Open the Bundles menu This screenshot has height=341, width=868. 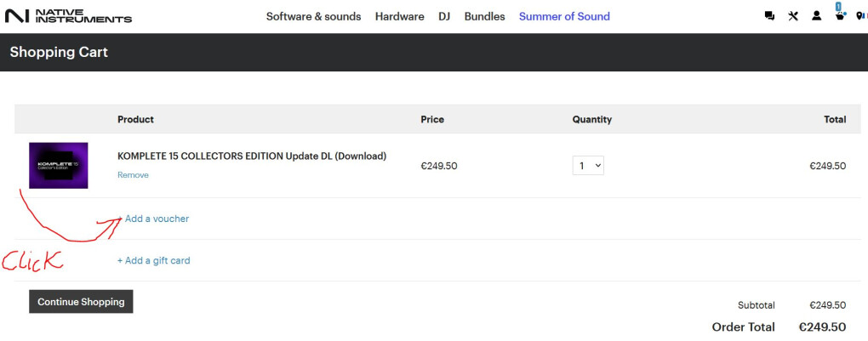[x=484, y=17]
